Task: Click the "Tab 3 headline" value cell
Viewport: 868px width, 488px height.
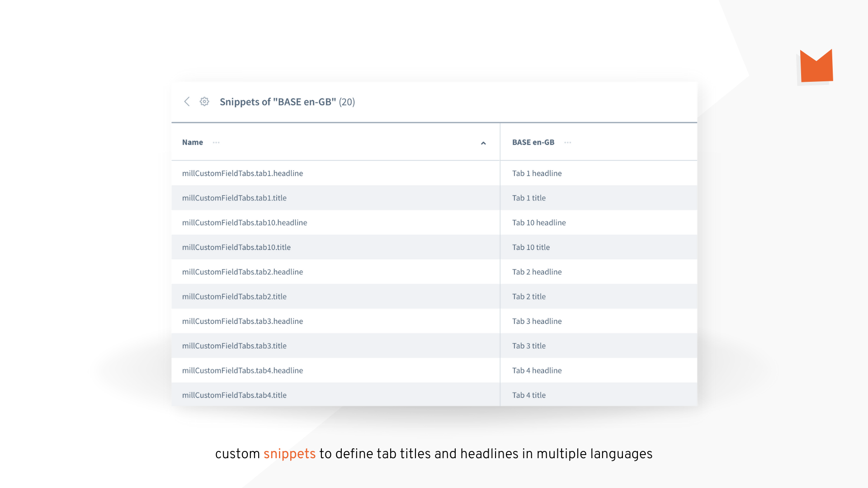Action: click(599, 321)
